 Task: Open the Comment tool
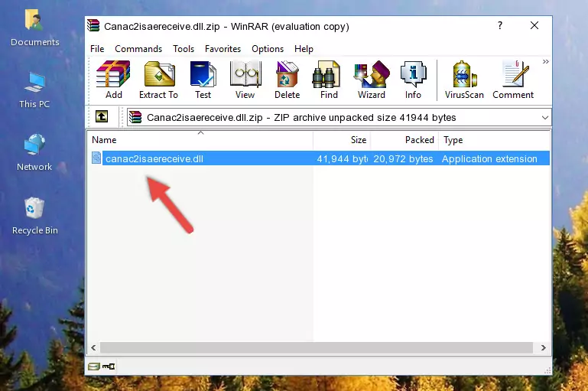pyautogui.click(x=513, y=80)
